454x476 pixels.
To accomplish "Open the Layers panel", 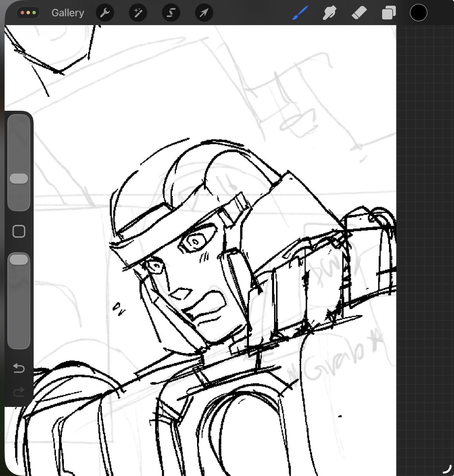I will click(x=389, y=13).
